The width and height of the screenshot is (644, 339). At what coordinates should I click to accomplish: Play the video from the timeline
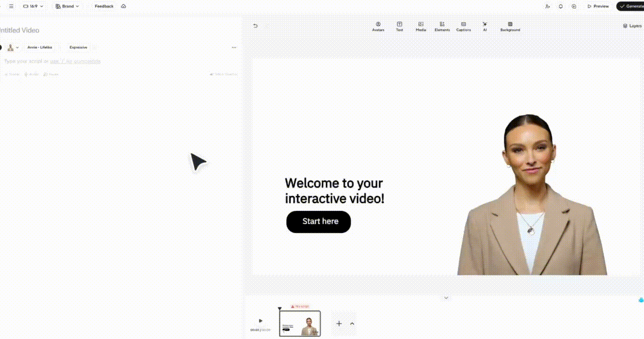(261, 321)
